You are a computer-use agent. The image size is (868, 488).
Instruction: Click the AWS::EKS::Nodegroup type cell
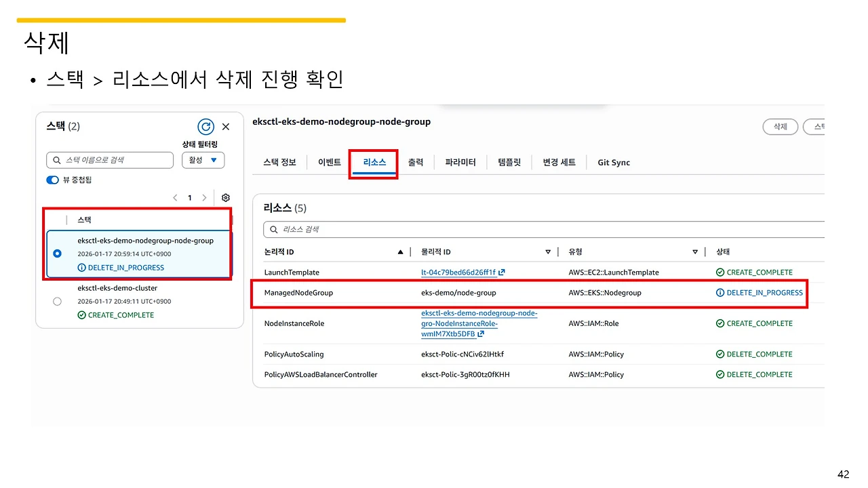(605, 293)
